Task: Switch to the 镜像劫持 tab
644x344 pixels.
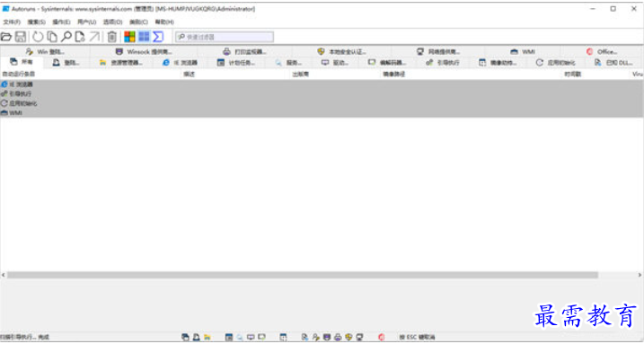Action: pyautogui.click(x=498, y=63)
